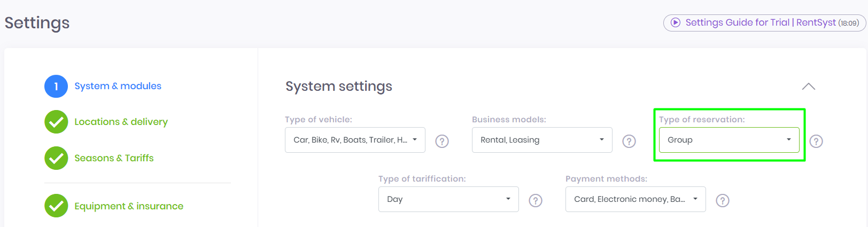
Task: Click help icon next to Type of vehicle
Action: [x=442, y=141]
